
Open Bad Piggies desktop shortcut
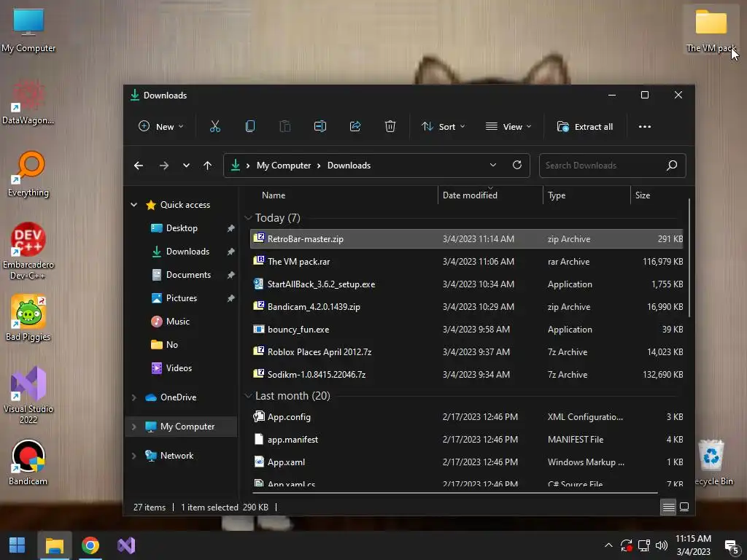click(x=28, y=318)
